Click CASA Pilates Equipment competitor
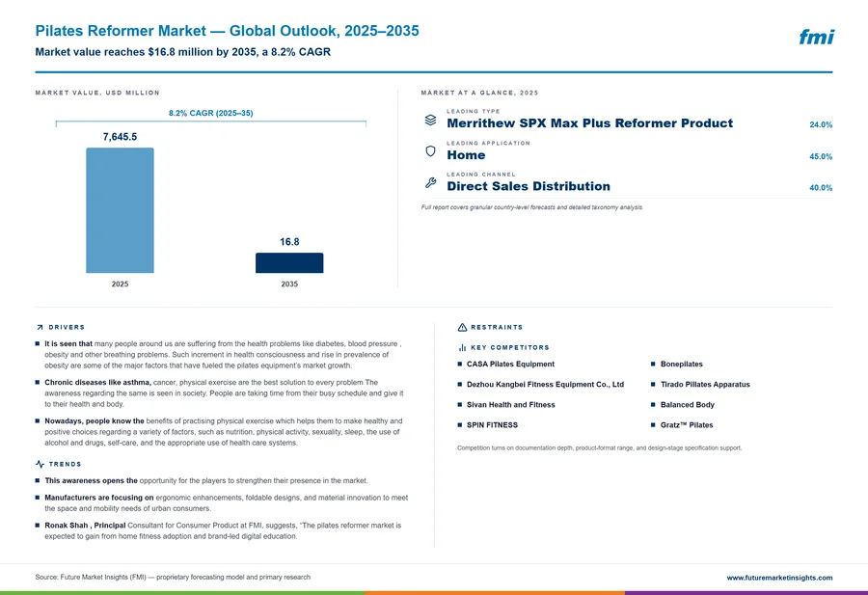 pyautogui.click(x=510, y=365)
